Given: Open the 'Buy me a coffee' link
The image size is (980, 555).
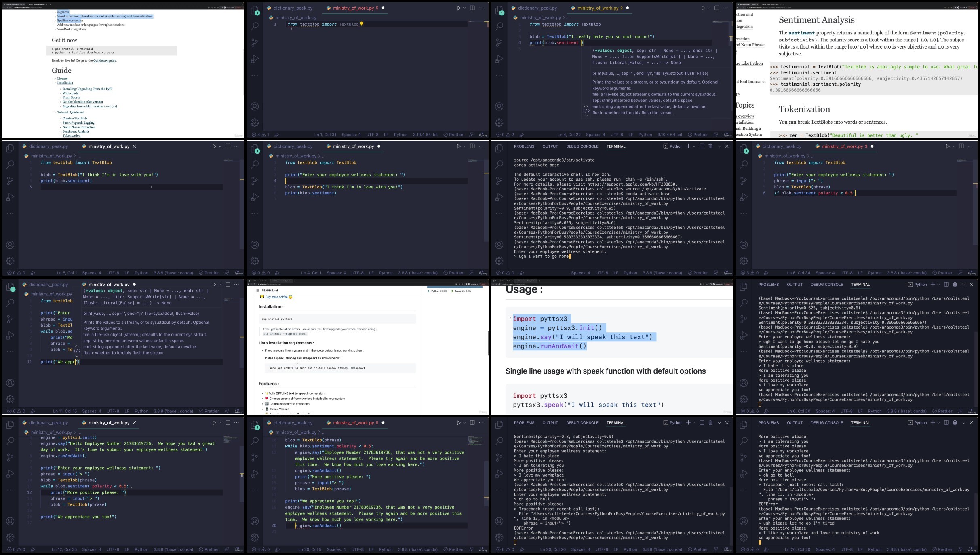Looking at the screenshot, I should point(276,297).
